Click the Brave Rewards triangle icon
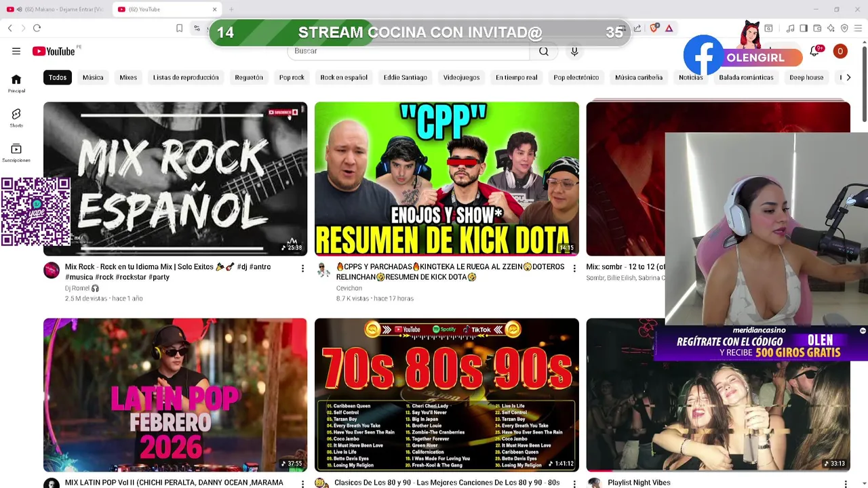This screenshot has height=488, width=868. [x=669, y=28]
